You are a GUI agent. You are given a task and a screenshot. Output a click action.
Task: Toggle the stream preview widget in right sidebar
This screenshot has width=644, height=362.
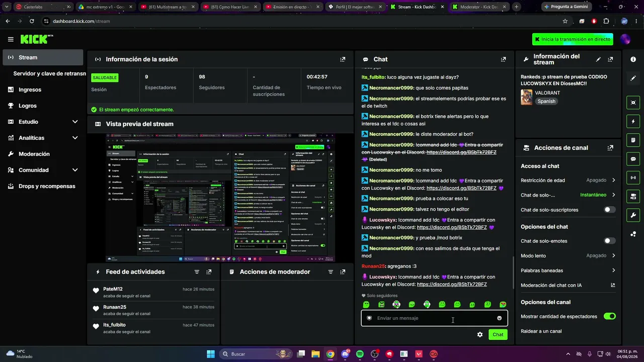click(x=633, y=103)
